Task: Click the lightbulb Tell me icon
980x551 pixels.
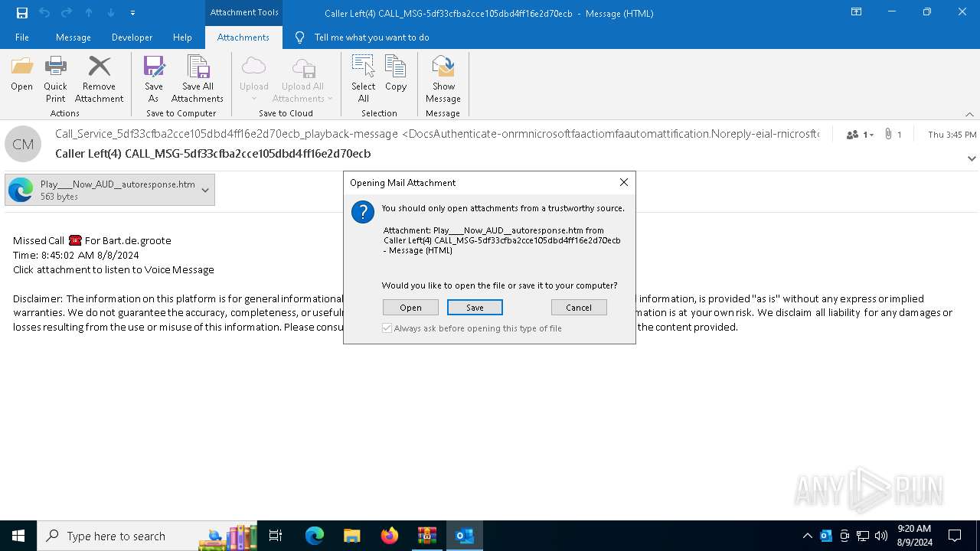Action: coord(299,37)
